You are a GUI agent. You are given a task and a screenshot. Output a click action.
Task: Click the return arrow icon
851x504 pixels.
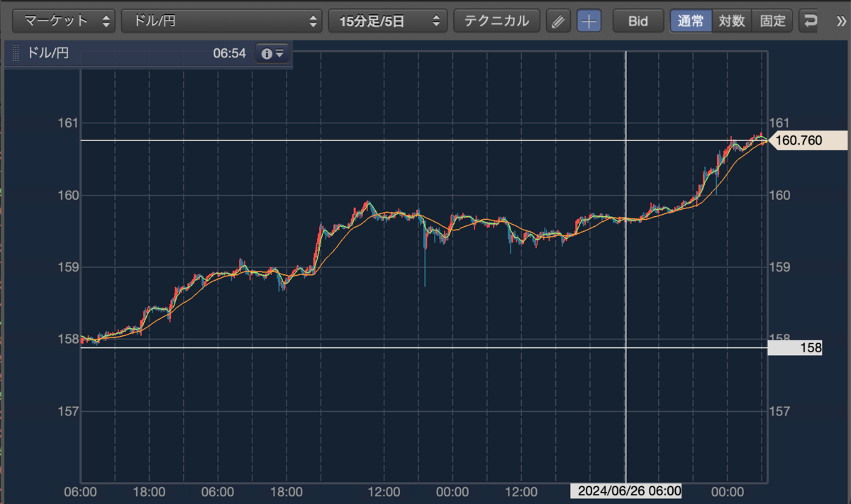click(x=810, y=21)
